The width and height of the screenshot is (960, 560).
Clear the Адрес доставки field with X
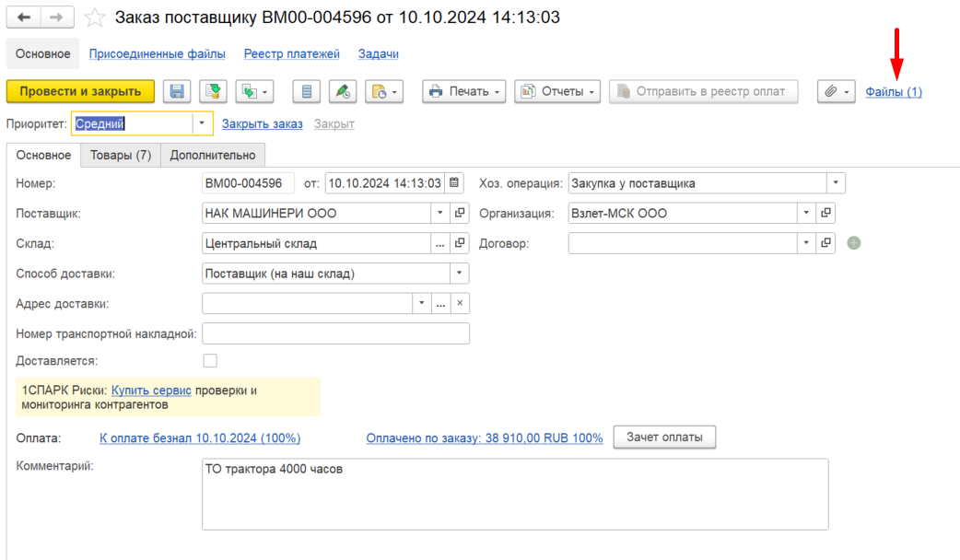click(x=460, y=303)
